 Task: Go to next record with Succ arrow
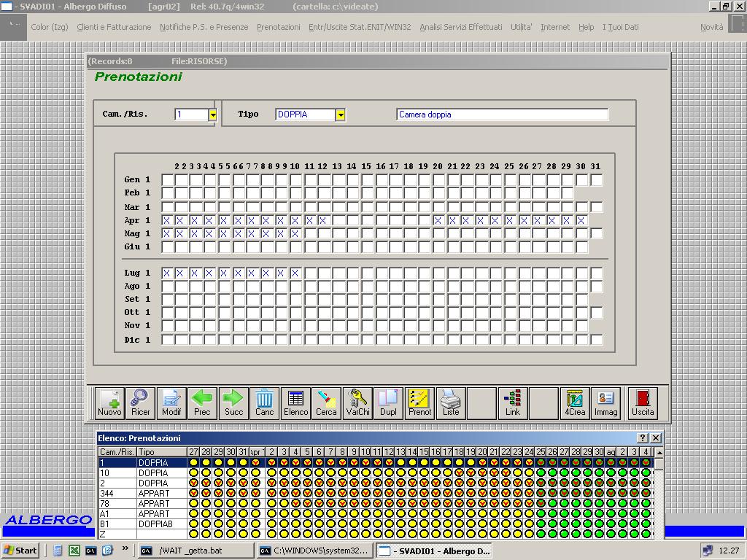tap(233, 403)
